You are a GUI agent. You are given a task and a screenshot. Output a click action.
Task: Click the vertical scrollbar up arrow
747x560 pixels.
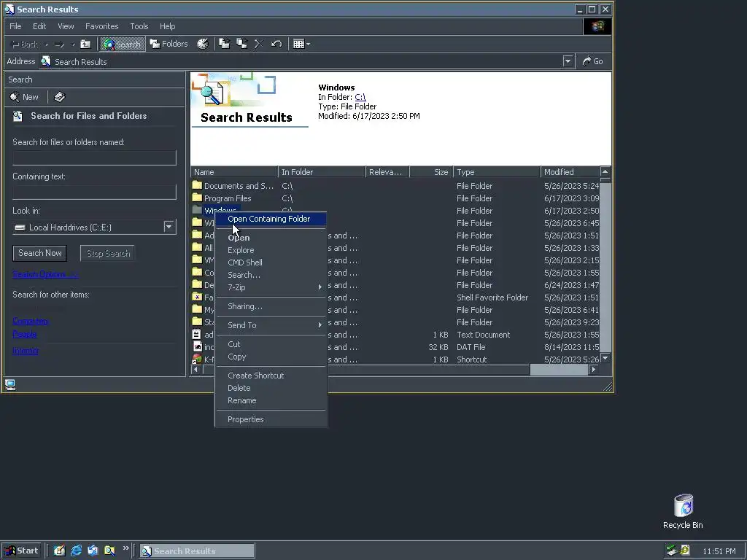[x=605, y=171]
